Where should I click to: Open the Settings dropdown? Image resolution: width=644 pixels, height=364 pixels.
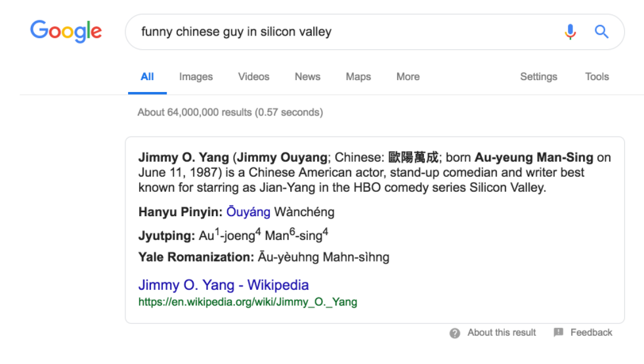538,77
